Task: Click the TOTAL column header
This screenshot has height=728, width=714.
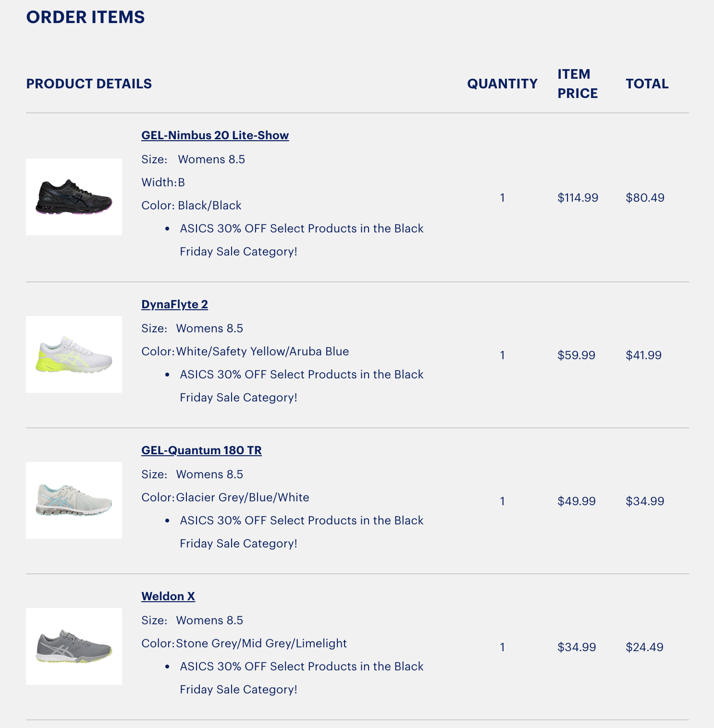Action: click(647, 84)
